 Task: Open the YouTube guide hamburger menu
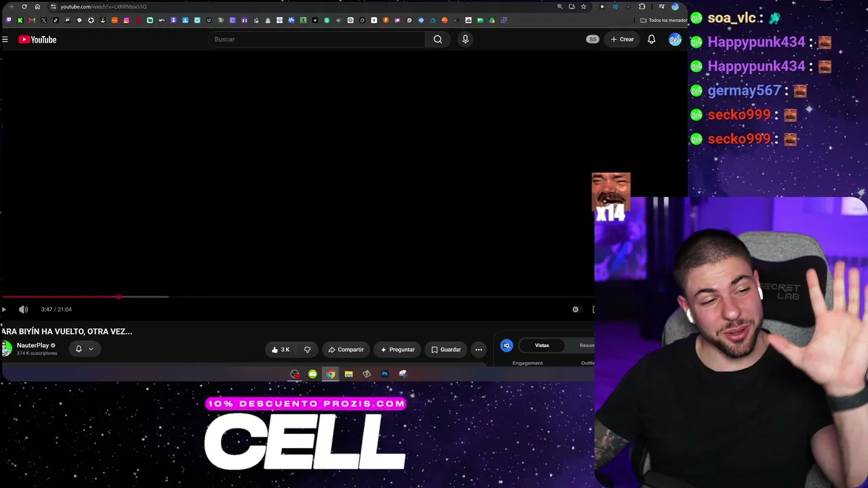[5, 39]
